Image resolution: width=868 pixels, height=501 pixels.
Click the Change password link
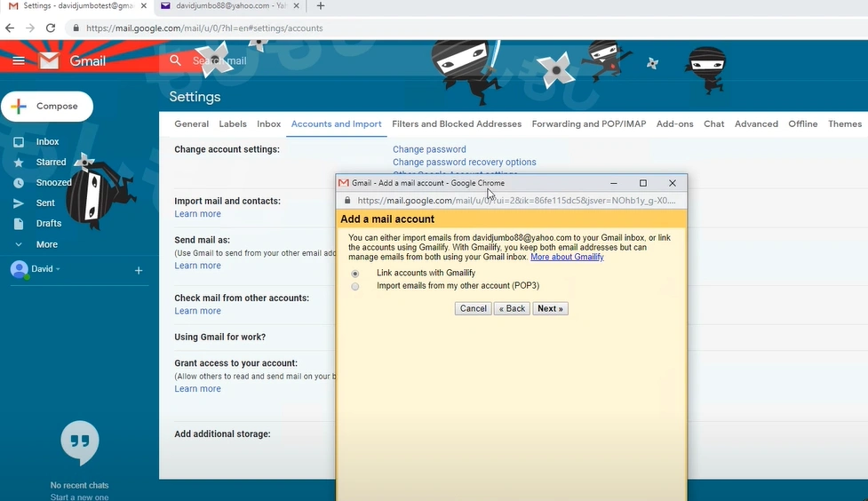(x=429, y=149)
